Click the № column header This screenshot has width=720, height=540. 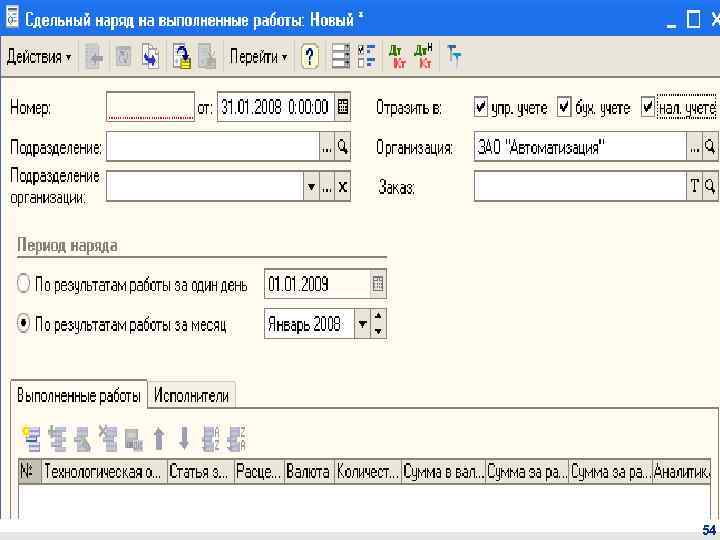coord(30,472)
